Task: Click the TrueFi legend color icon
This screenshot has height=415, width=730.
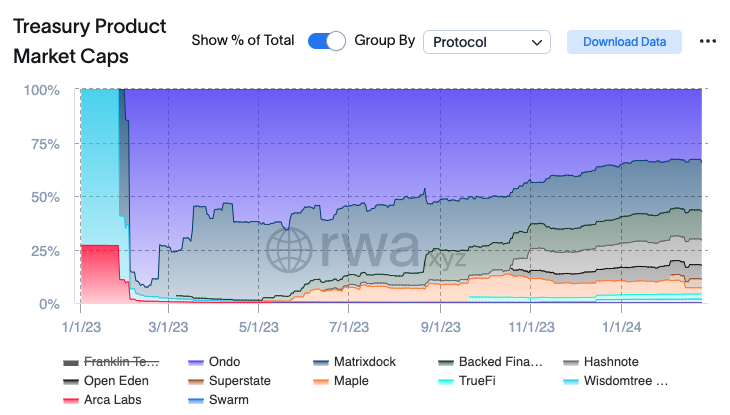Action: (447, 381)
